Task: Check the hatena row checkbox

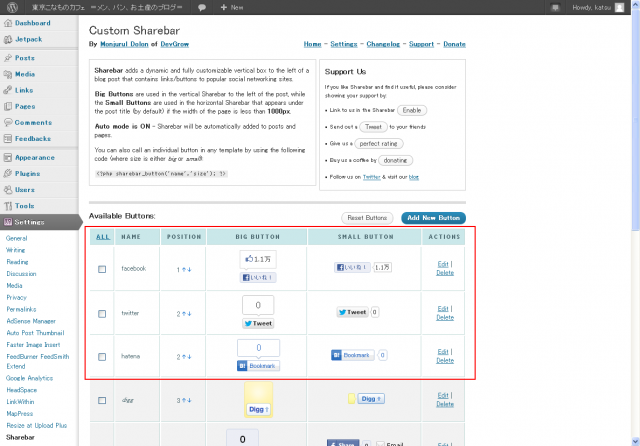Action: [102, 357]
